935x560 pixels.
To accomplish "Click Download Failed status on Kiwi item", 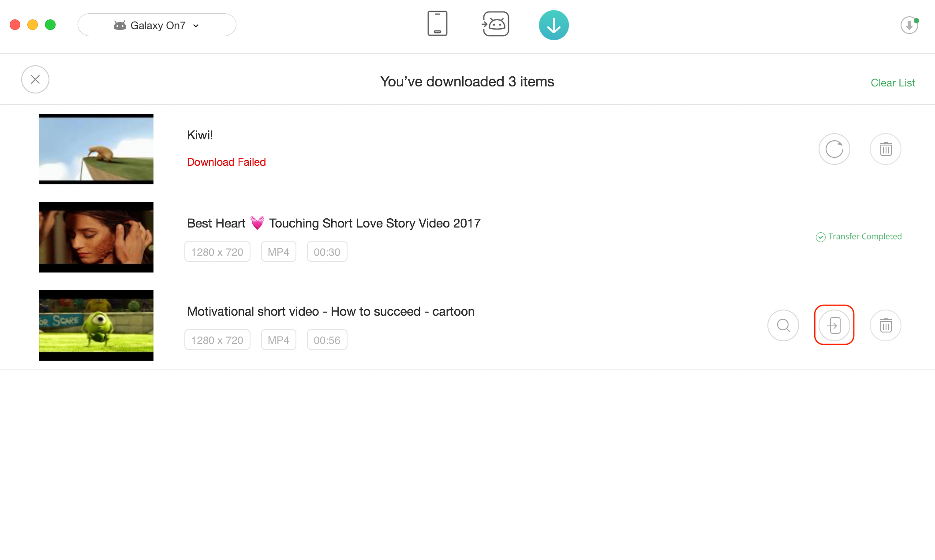I will click(x=226, y=162).
